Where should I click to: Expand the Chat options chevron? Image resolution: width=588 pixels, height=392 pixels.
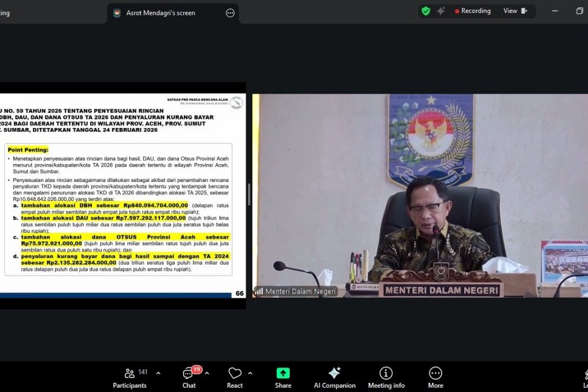[207, 372]
